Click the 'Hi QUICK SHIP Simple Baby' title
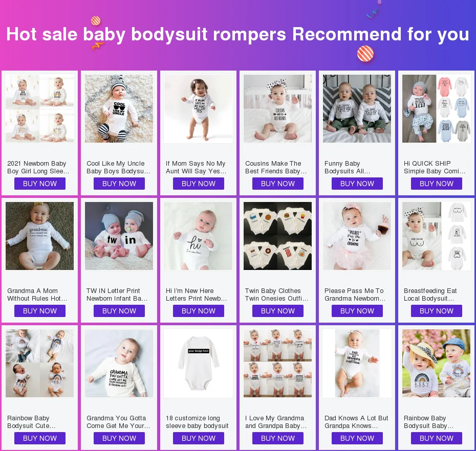The image size is (476, 451). [435, 167]
